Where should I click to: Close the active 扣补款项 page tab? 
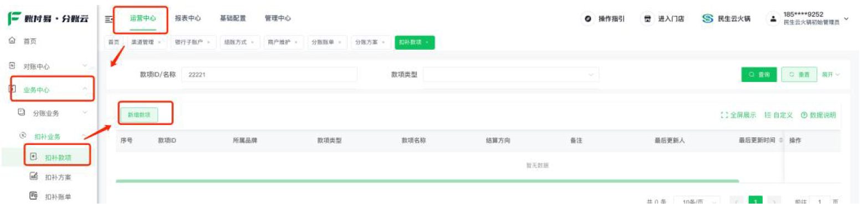click(x=427, y=42)
